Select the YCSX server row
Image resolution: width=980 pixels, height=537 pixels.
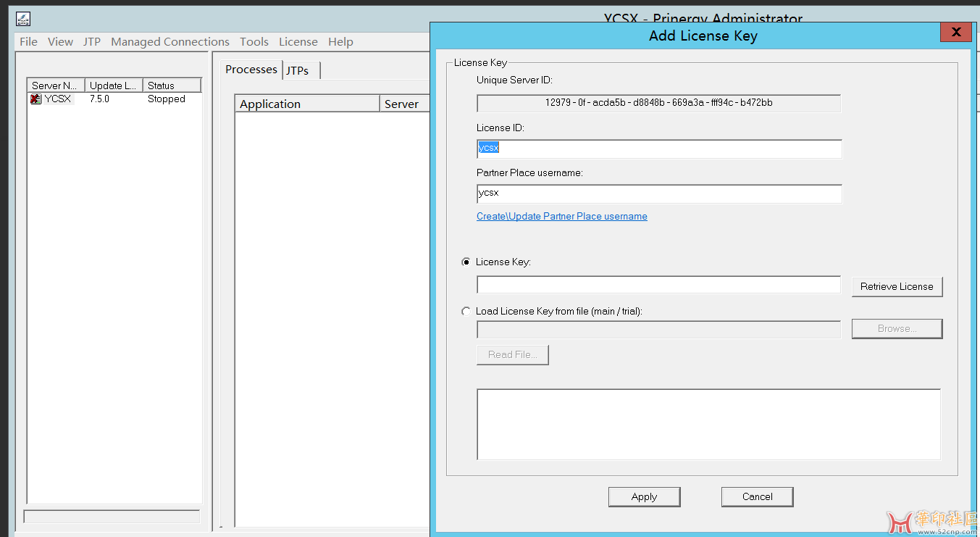click(114, 99)
